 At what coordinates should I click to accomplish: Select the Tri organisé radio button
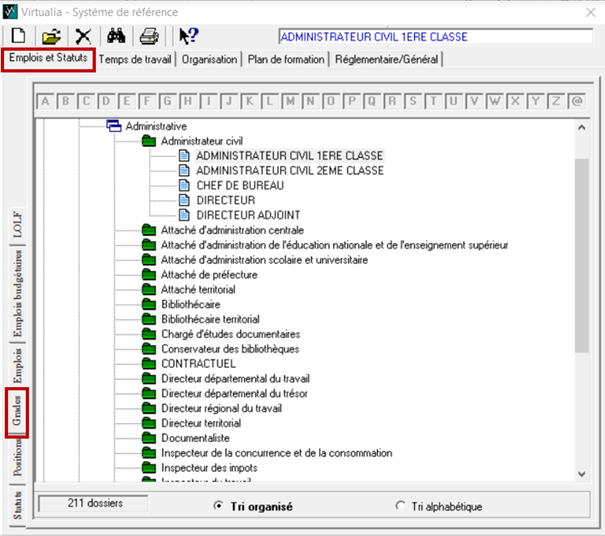click(x=218, y=506)
